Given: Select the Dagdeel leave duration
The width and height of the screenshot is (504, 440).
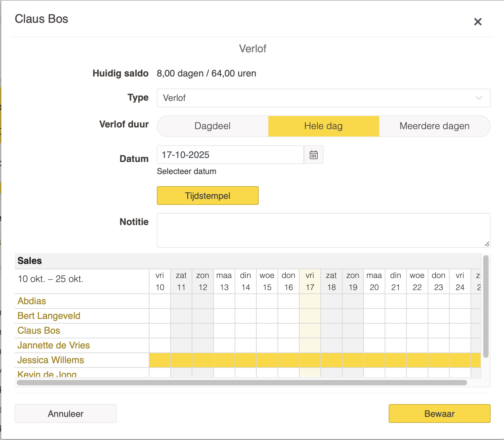Looking at the screenshot, I should (212, 126).
